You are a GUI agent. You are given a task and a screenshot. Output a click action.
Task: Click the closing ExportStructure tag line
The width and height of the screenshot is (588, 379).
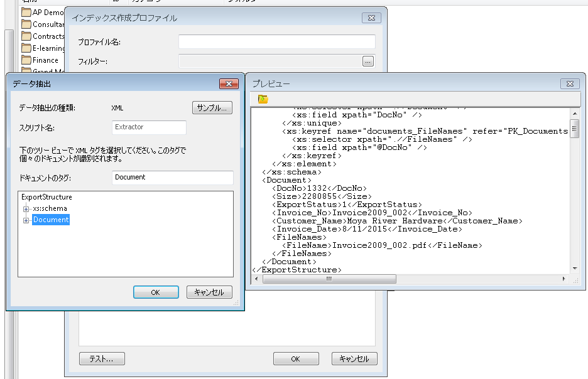coord(297,270)
